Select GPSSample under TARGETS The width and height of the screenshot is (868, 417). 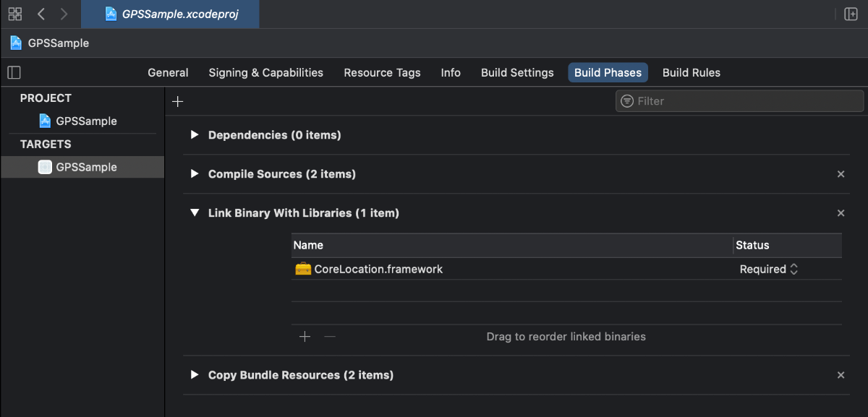[82, 167]
